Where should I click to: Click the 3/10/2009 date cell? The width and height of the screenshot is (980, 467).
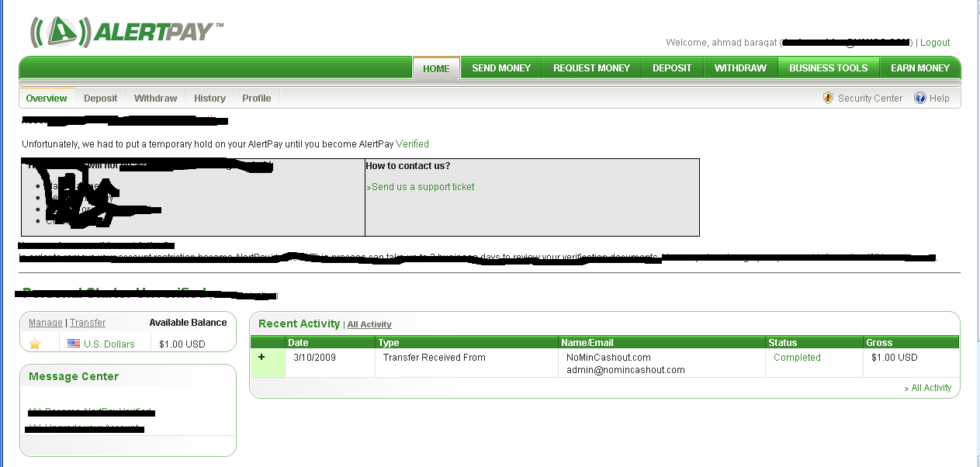(x=313, y=358)
